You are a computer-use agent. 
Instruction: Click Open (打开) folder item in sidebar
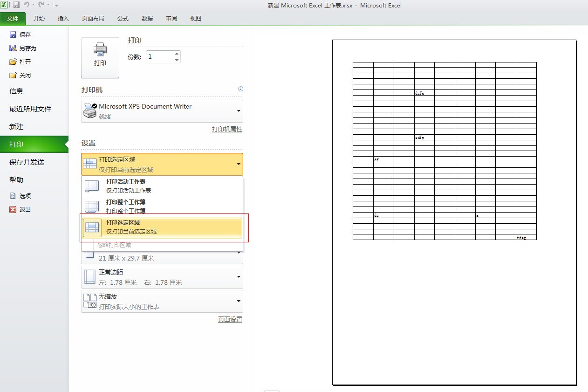point(25,62)
